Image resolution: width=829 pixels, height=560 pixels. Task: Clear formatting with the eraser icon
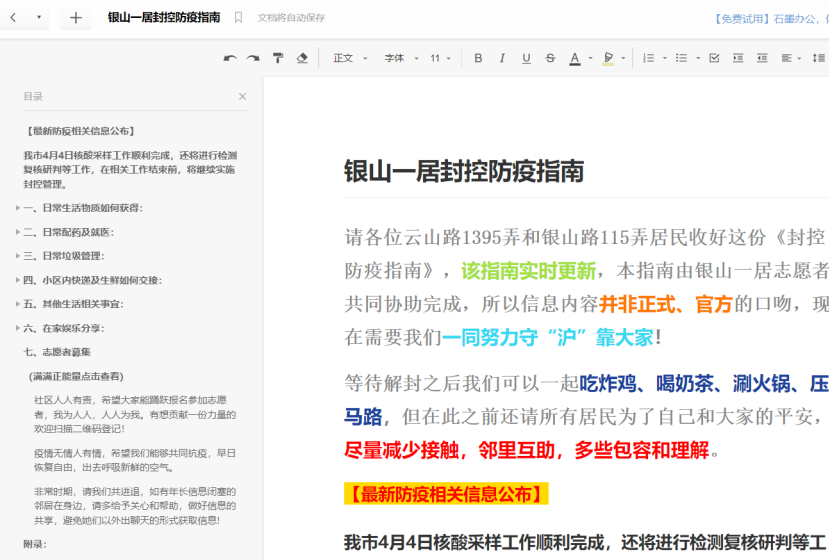pyautogui.click(x=302, y=58)
